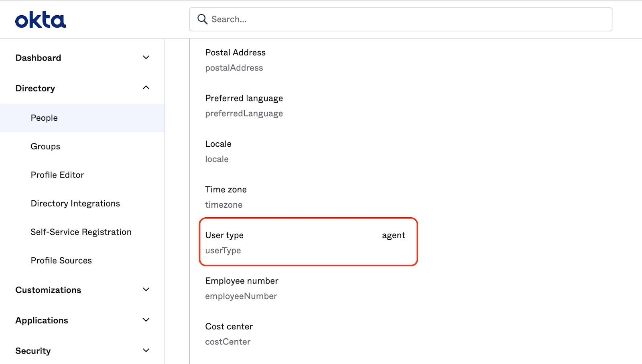Open the Dashboard menu label
Image resolution: width=642 pixels, height=364 pixels.
tap(38, 58)
